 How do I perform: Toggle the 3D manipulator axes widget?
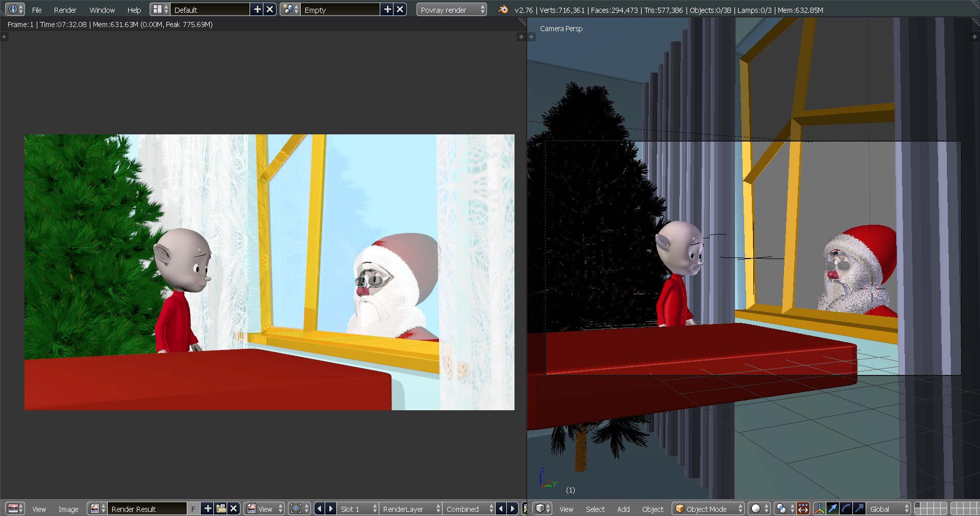819,508
